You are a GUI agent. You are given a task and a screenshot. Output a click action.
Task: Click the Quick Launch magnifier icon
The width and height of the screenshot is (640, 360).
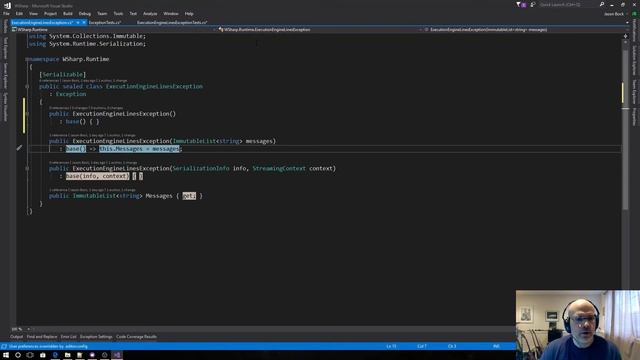602,4
